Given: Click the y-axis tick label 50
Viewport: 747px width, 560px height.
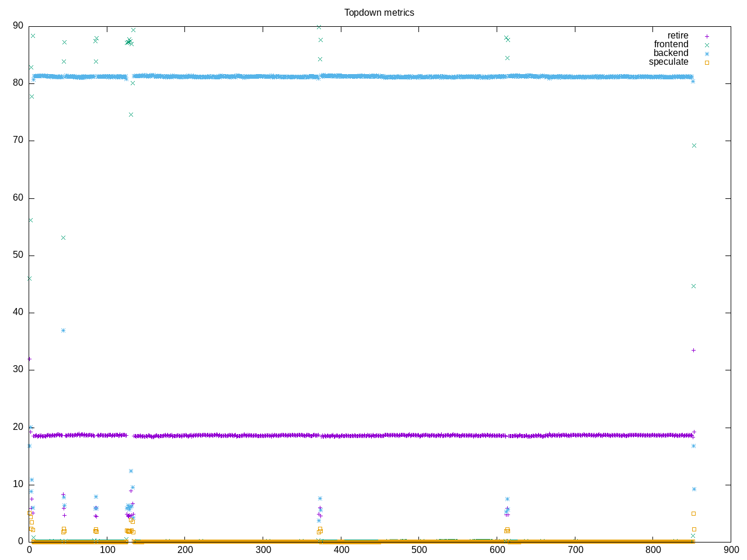Looking at the screenshot, I should [18, 256].
